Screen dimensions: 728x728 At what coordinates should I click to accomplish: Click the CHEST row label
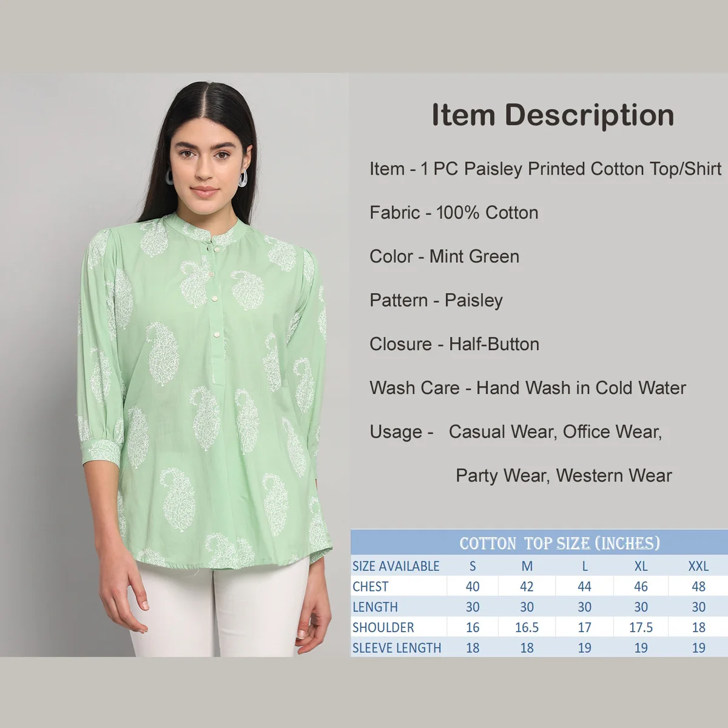[370, 587]
